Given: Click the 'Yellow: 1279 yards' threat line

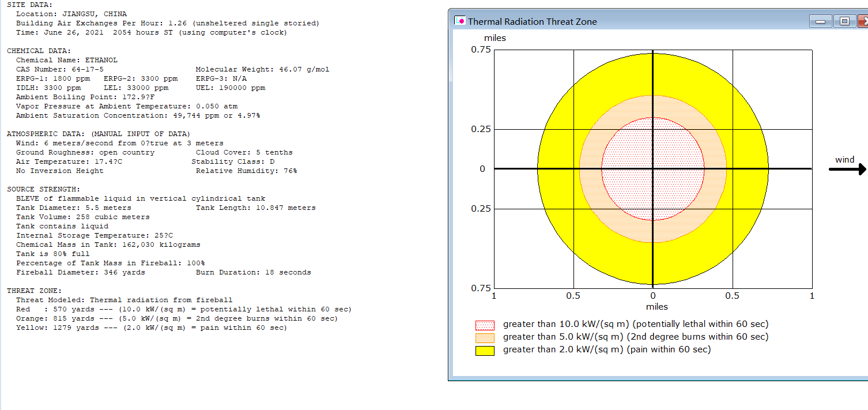Looking at the screenshot, I should pyautogui.click(x=152, y=328).
